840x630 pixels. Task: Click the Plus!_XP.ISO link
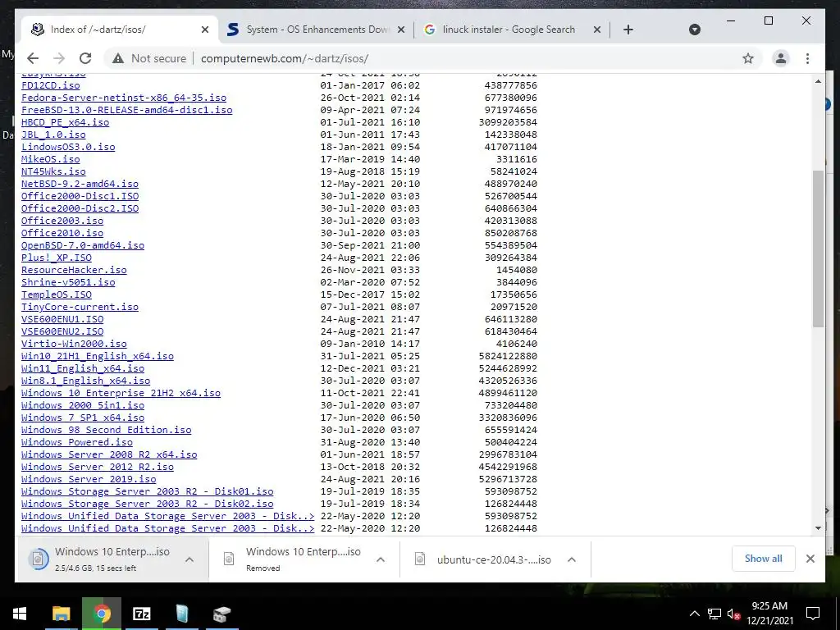(57, 258)
